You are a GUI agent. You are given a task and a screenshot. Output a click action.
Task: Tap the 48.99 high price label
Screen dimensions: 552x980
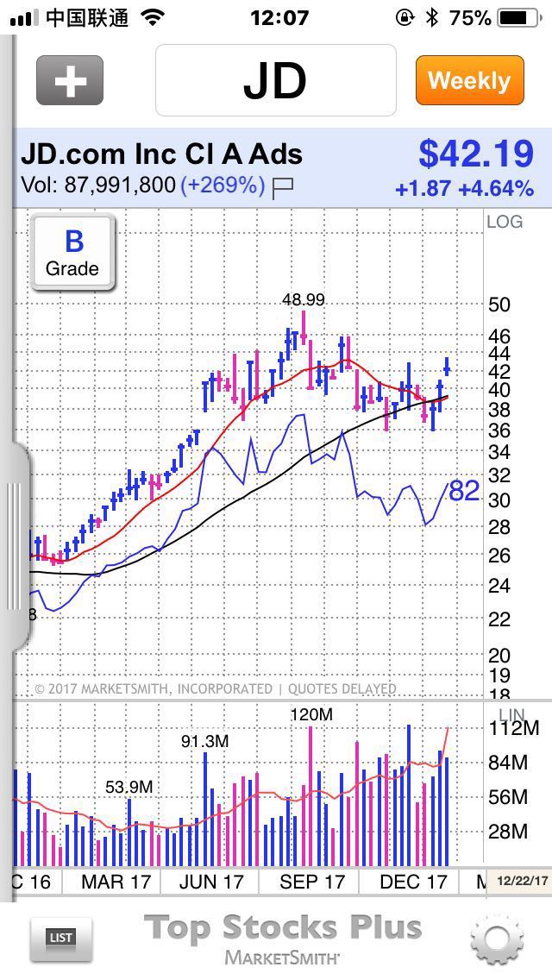[304, 300]
